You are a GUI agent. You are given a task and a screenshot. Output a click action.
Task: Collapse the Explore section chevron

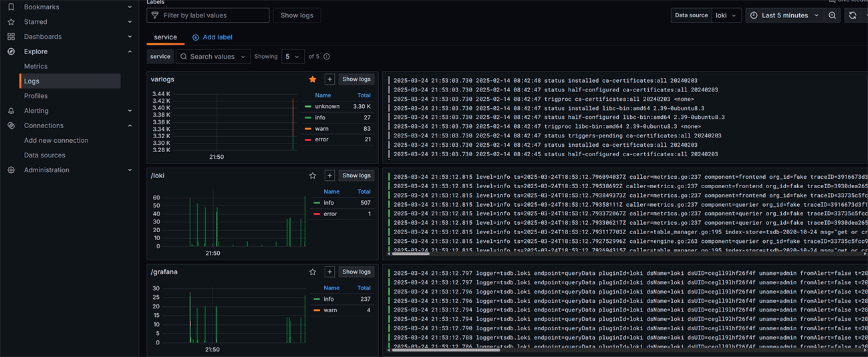[x=130, y=51]
